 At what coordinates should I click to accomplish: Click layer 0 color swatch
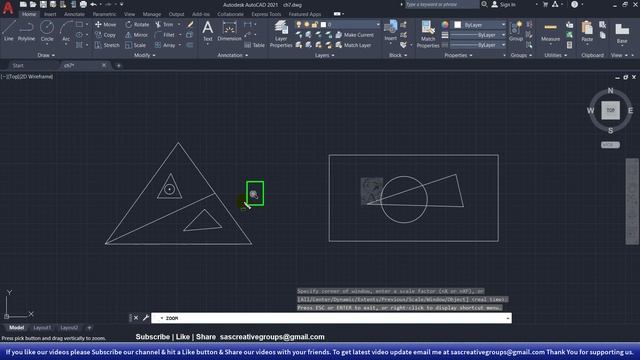(x=323, y=24)
